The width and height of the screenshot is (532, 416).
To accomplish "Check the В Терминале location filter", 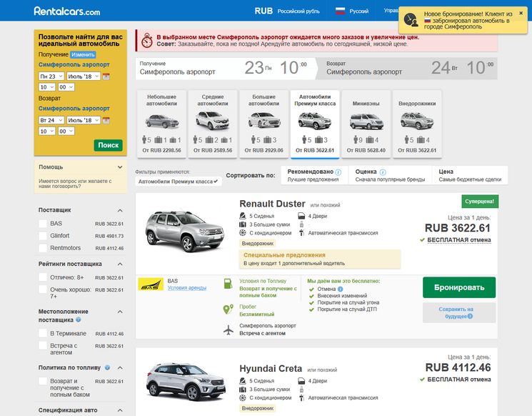I will pyautogui.click(x=43, y=333).
